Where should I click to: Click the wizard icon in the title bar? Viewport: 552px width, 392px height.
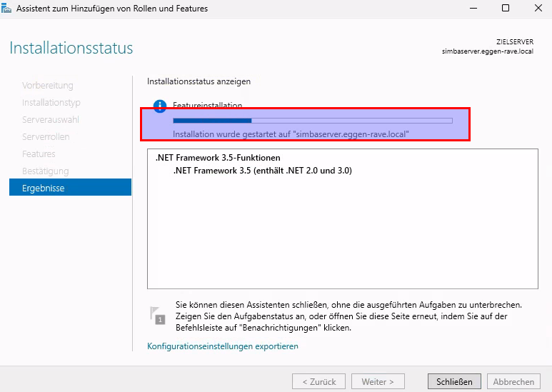[8, 9]
